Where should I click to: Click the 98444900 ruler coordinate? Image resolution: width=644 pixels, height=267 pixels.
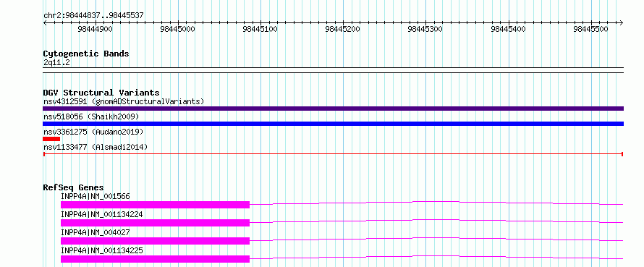tap(95, 29)
